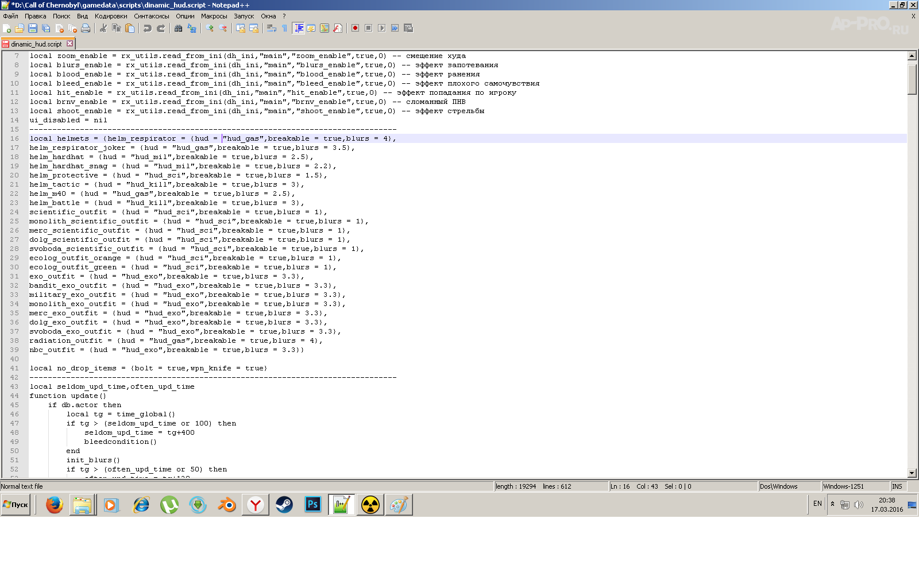Click the Print document icon
This screenshot has width=919, height=588.
[86, 28]
